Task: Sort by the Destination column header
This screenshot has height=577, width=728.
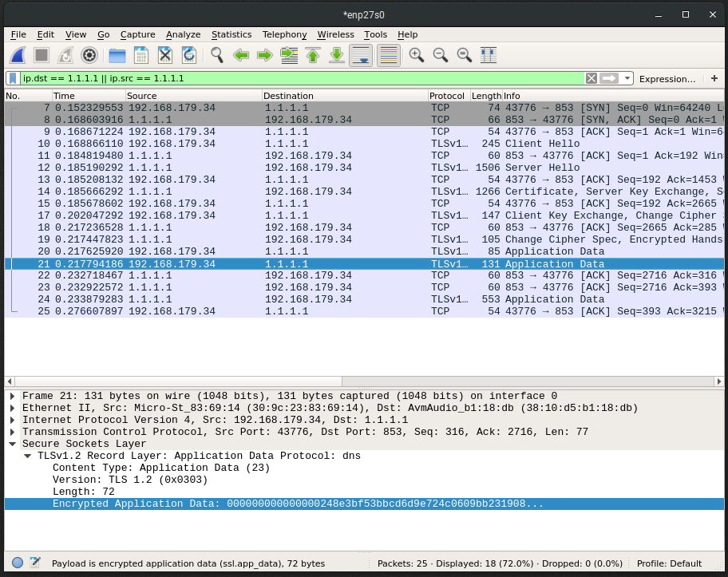Action: click(x=345, y=96)
